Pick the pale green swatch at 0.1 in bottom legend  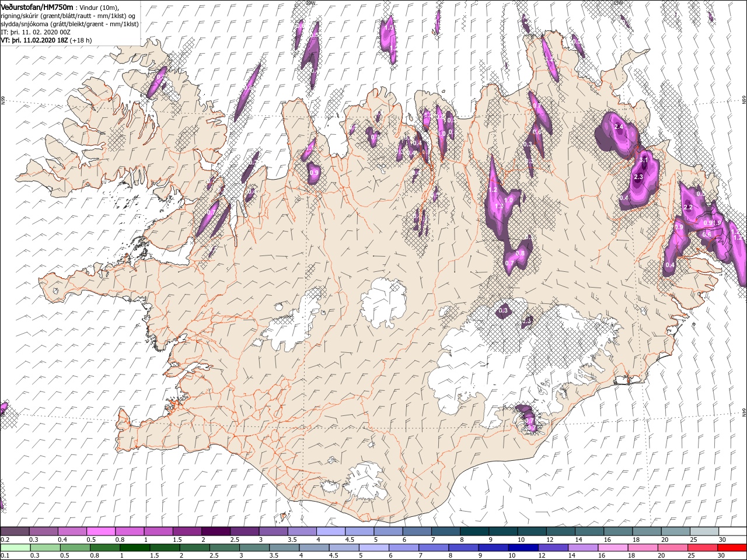click(15, 548)
